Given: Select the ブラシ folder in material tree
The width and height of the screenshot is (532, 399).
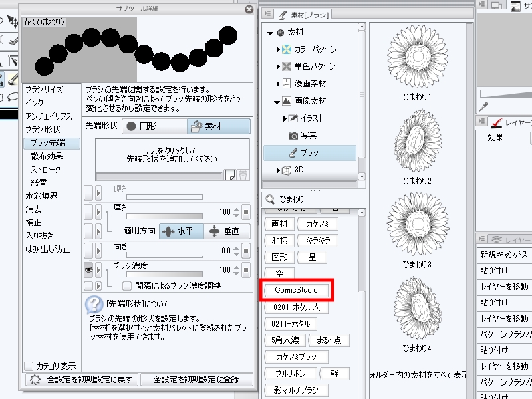Looking at the screenshot, I should 310,153.
